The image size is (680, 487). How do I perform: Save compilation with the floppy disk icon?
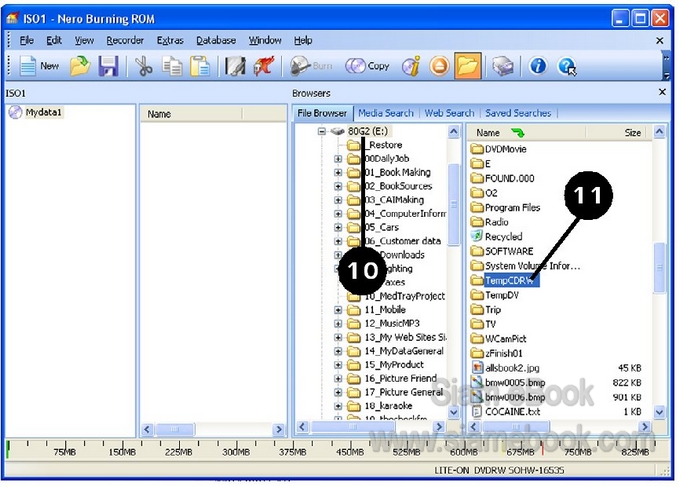click(108, 66)
